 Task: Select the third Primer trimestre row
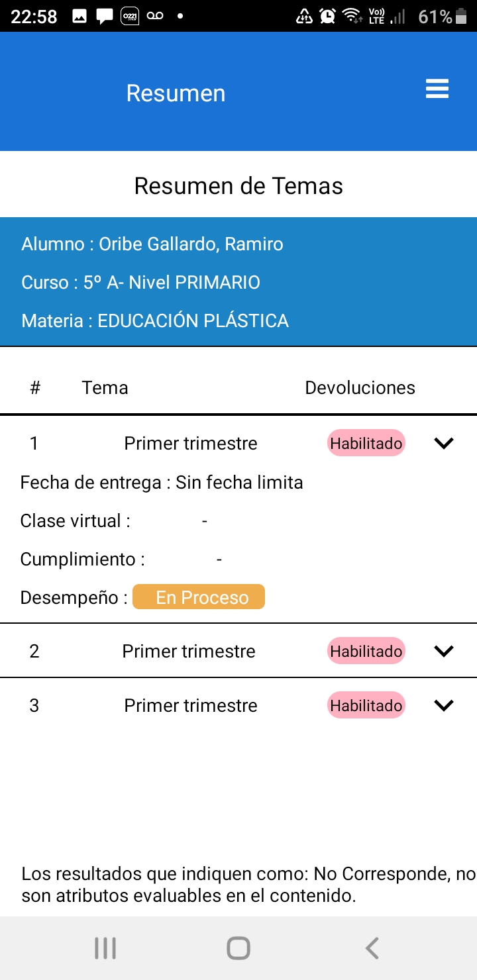click(x=191, y=706)
